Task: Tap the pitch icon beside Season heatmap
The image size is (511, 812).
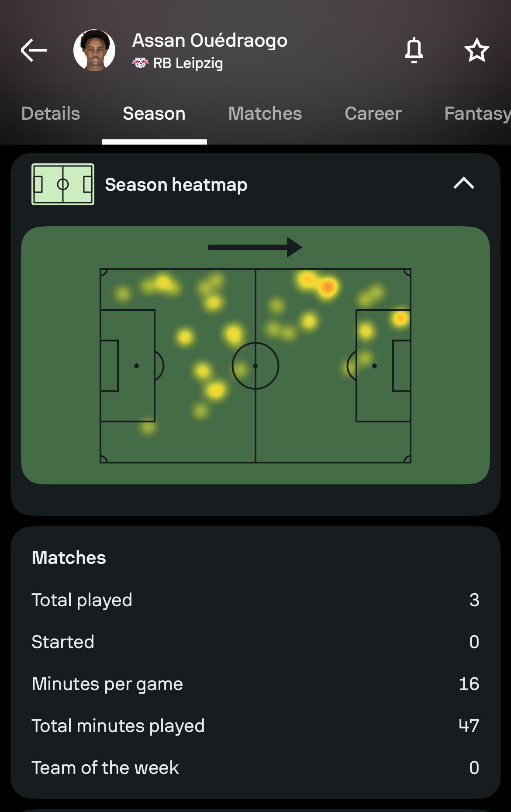Action: pyautogui.click(x=63, y=184)
